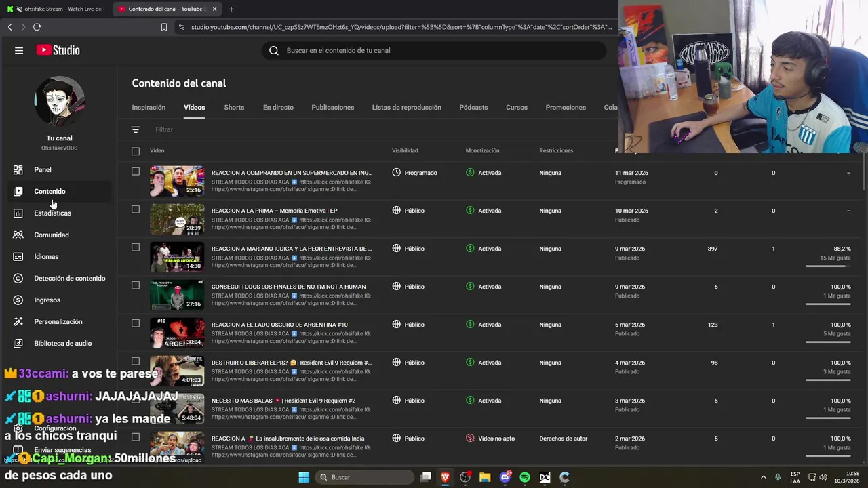868x488 pixels.
Task: Check the box for SUPERMERCADO EN ING video
Action: point(136,171)
